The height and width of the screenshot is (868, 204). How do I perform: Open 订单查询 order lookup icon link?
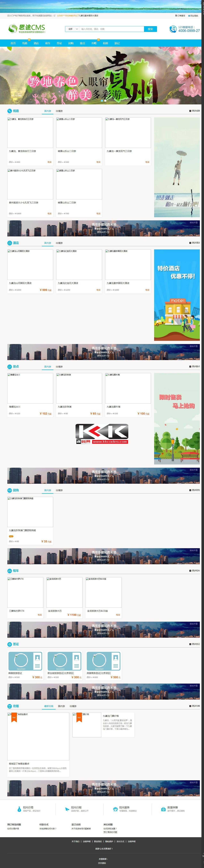tap(180, 16)
